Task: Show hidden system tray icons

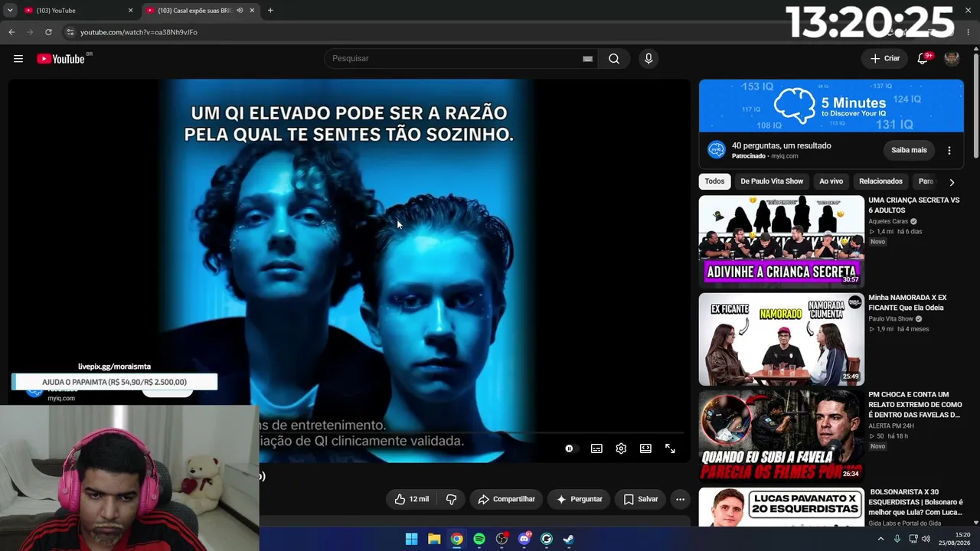Action: pyautogui.click(x=880, y=539)
